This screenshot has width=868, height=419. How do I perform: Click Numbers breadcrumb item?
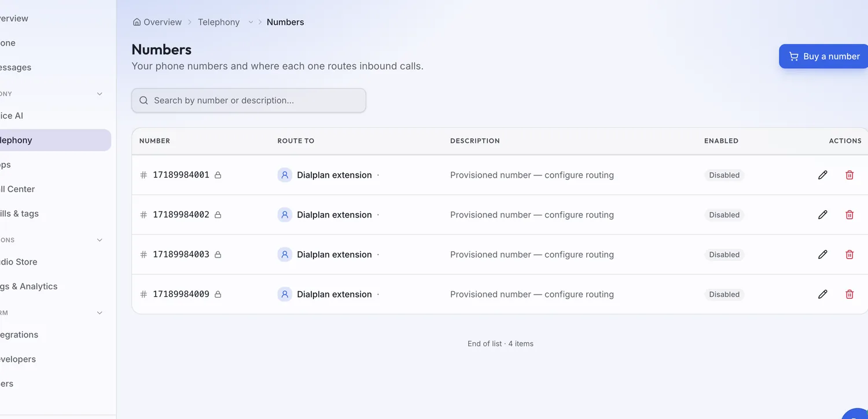[x=285, y=22]
